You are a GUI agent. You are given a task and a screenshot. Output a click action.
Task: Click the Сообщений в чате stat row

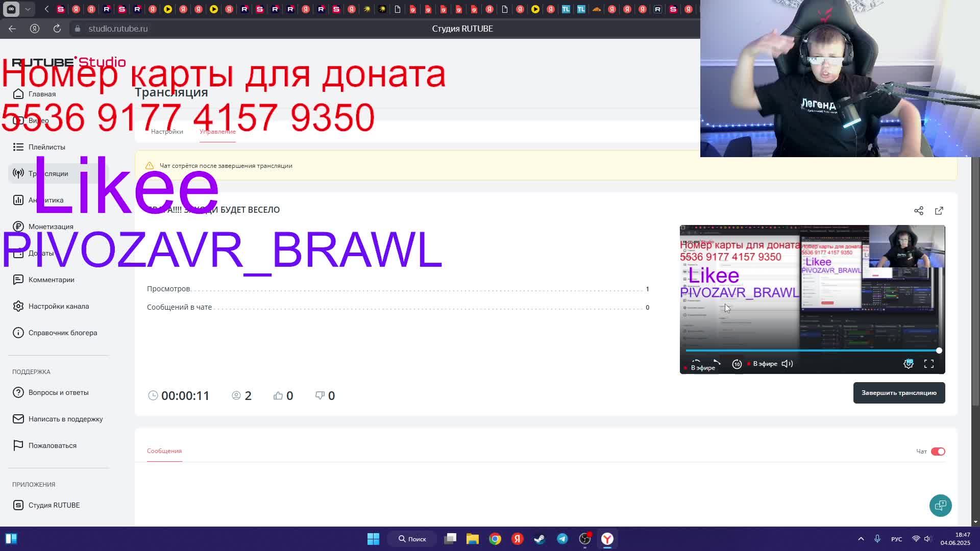(x=398, y=307)
